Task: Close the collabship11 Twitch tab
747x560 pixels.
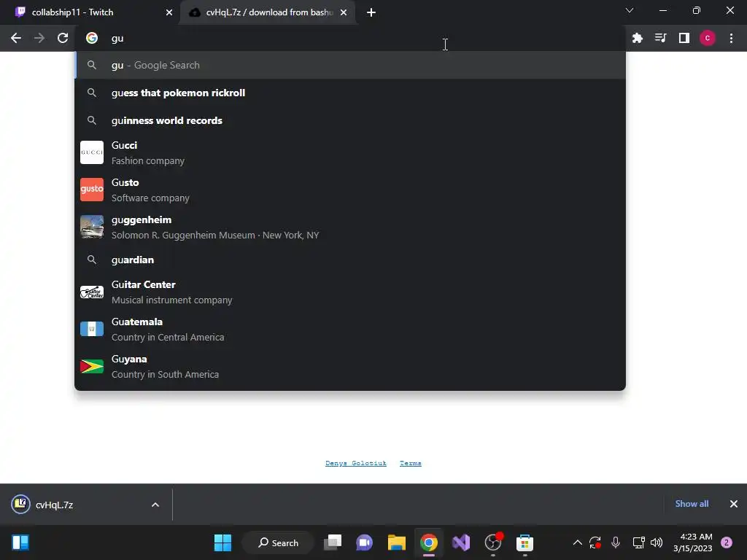Action: pos(169,12)
